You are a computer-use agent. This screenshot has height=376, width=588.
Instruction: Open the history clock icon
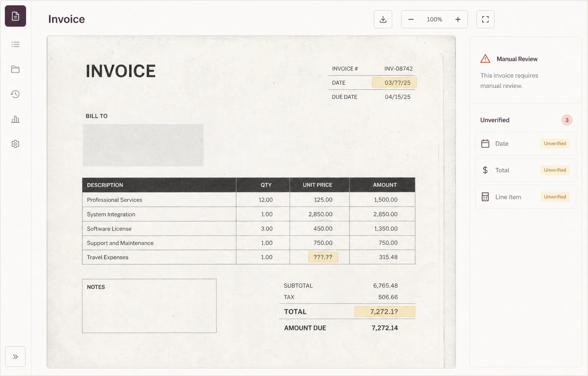click(15, 94)
